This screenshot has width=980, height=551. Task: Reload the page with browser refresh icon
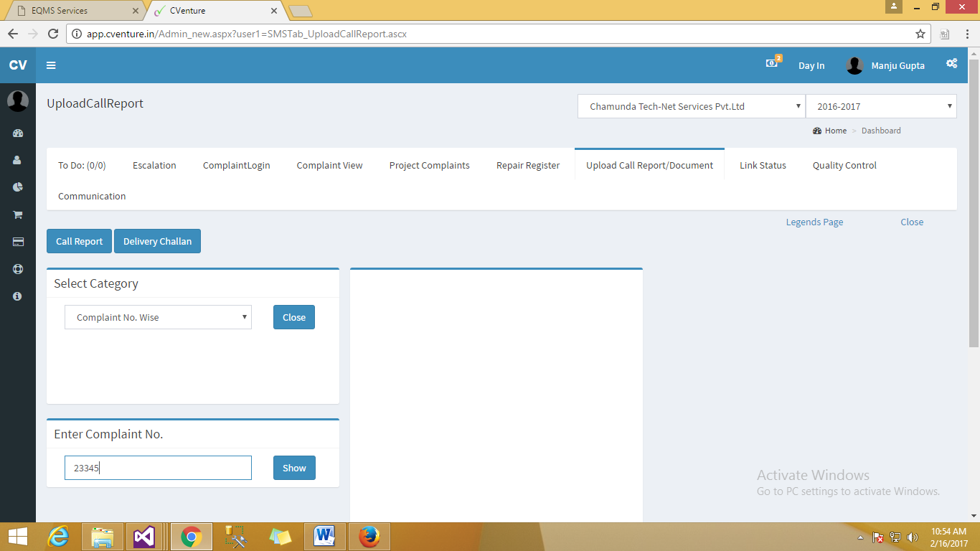(53, 33)
